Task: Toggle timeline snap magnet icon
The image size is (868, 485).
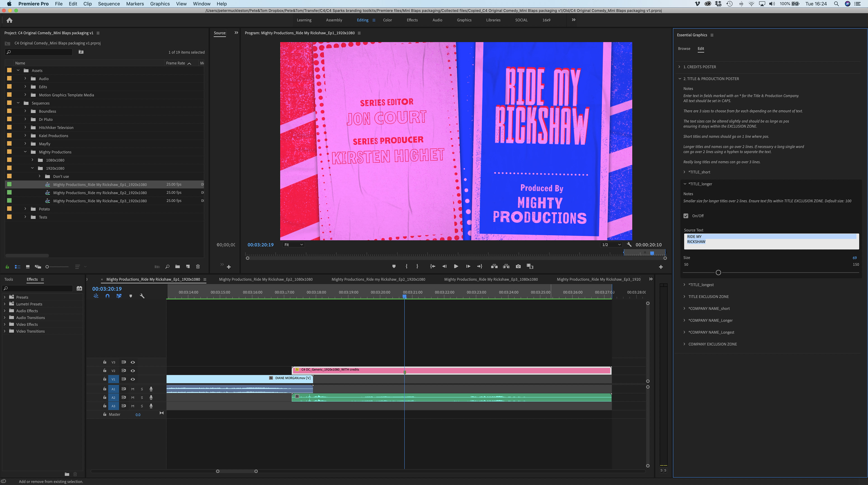Action: 108,296
